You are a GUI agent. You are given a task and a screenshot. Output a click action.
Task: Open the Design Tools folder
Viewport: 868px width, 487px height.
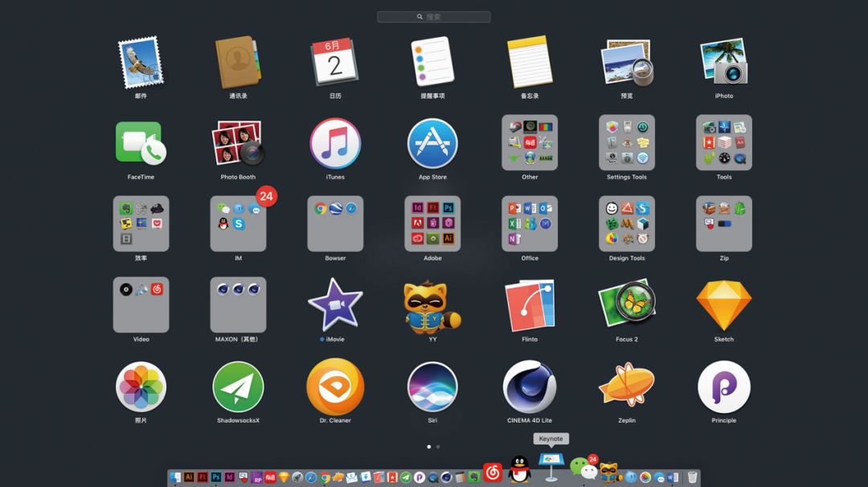pos(627,223)
